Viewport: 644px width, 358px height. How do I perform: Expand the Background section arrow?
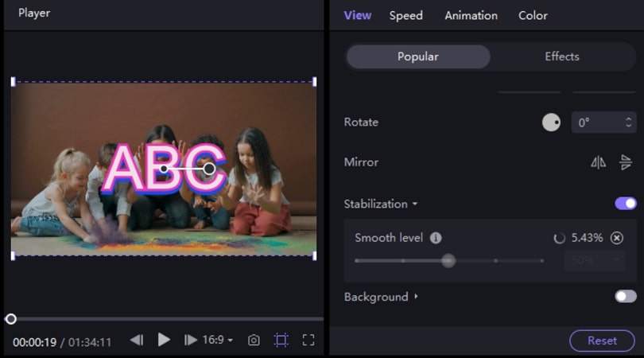pos(416,297)
